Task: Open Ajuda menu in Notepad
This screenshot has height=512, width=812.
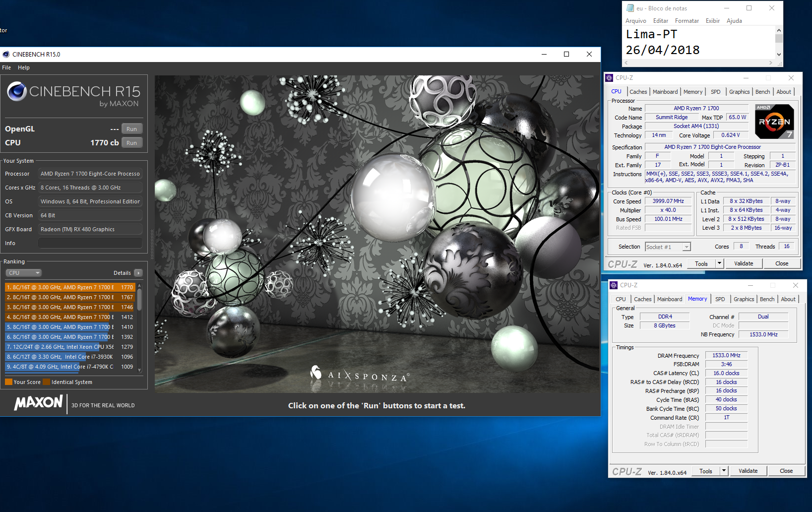Action: (x=734, y=21)
